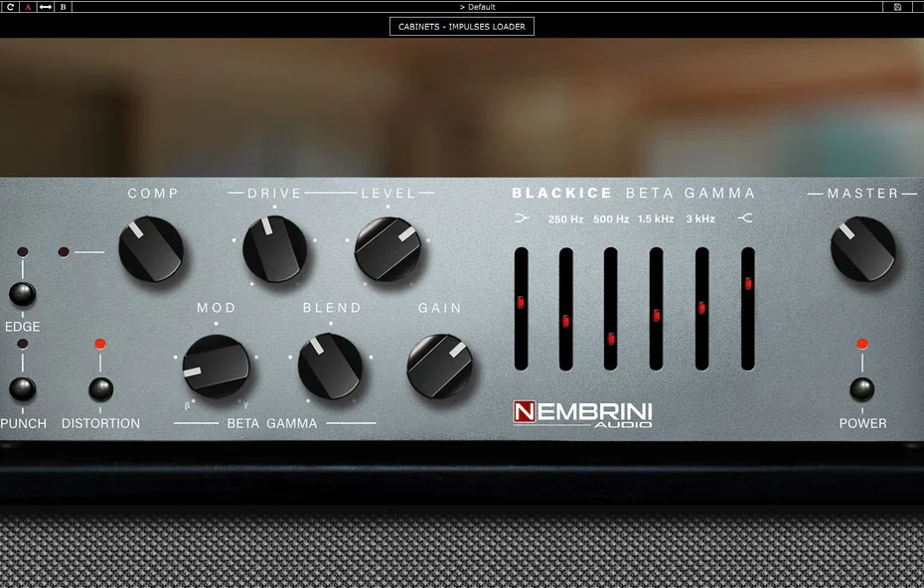924x588 pixels.
Task: Toggle the PUNCH switch
Action: coord(22,389)
